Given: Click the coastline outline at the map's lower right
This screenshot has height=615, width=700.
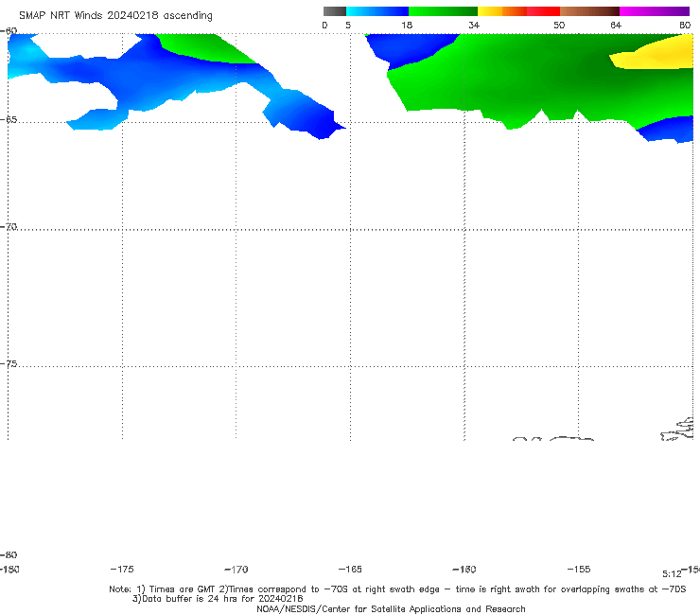Looking at the screenshot, I should tap(677, 430).
